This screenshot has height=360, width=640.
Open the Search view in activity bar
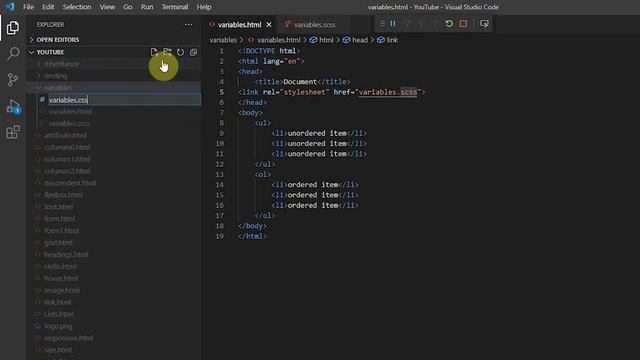coord(13,53)
